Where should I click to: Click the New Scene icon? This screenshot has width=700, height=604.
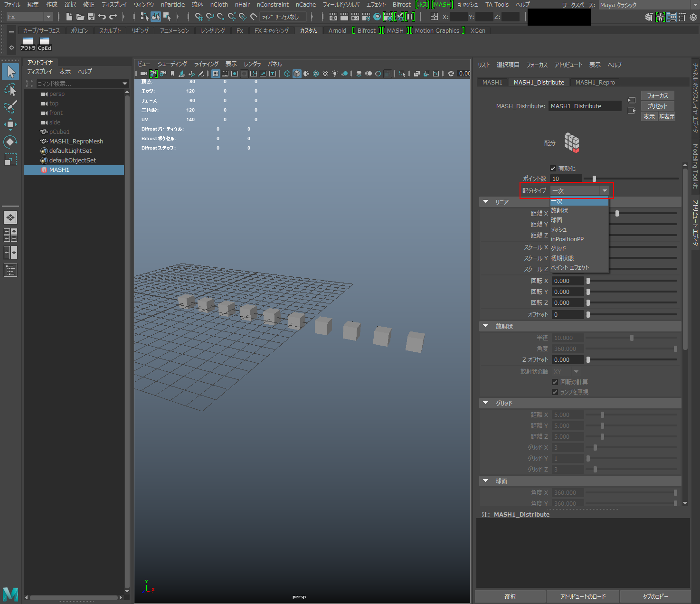[69, 17]
